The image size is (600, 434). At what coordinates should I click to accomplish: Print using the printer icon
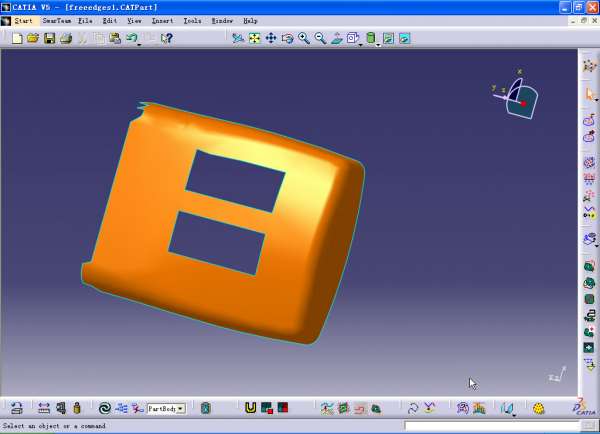click(66, 38)
